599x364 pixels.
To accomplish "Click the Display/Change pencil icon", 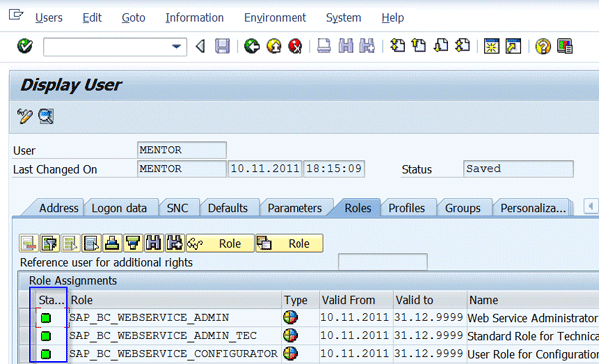I will tap(24, 116).
